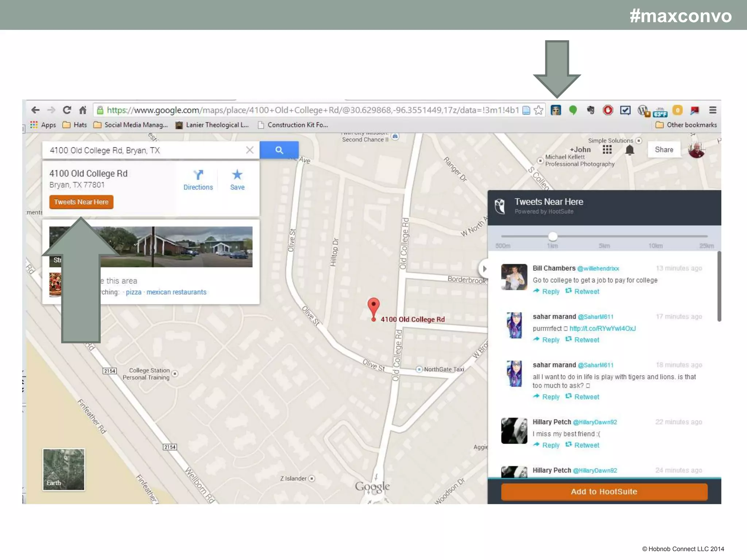The width and height of the screenshot is (747, 560).
Task: Retweet Hillary Petch's best friend tweet
Action: 582,445
